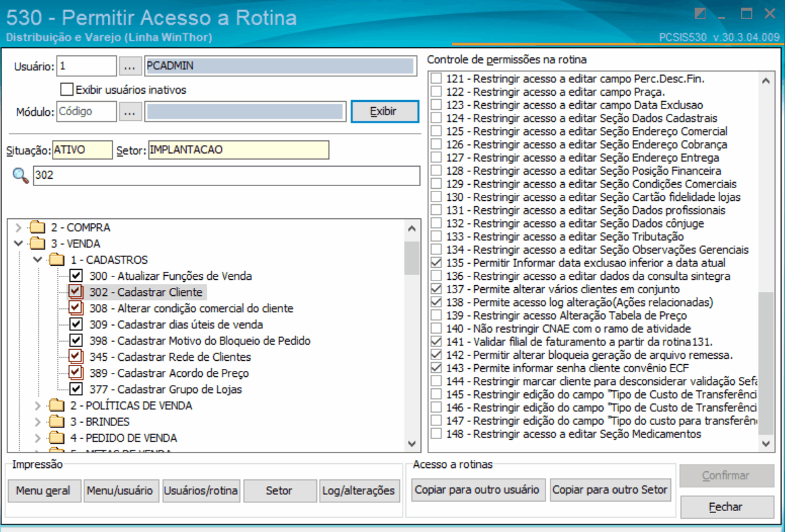Toggle checkbox for 308 - Alterar condição comercial

click(76, 308)
